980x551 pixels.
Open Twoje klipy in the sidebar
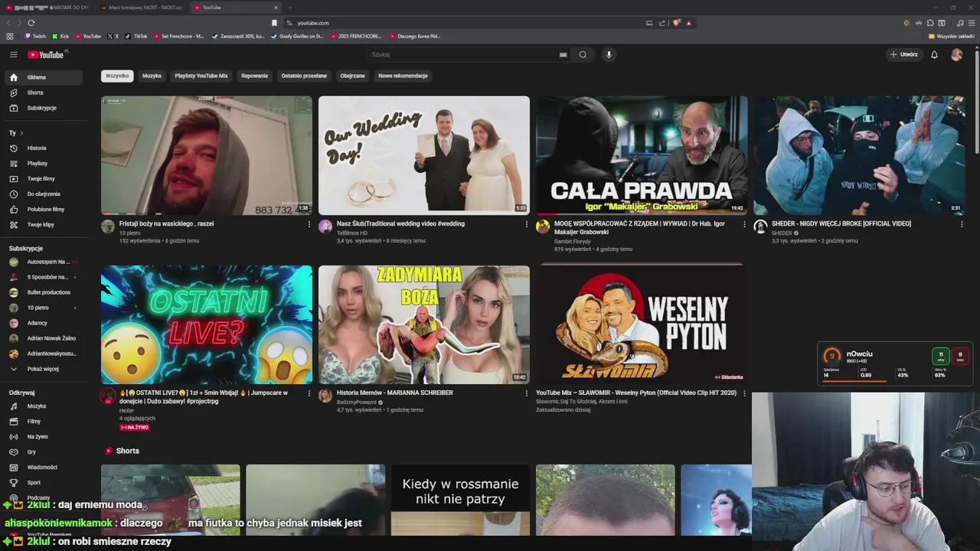coord(42,224)
